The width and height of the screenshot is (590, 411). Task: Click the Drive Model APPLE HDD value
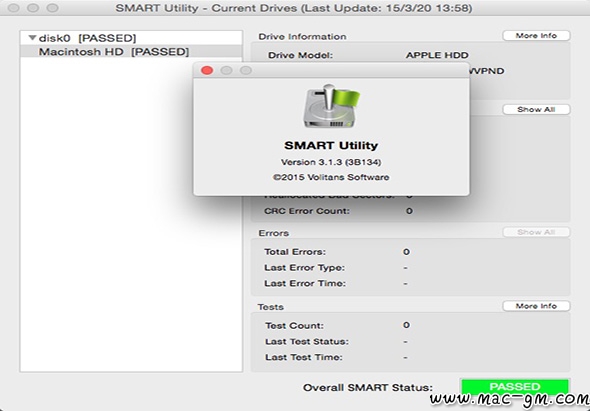[437, 55]
